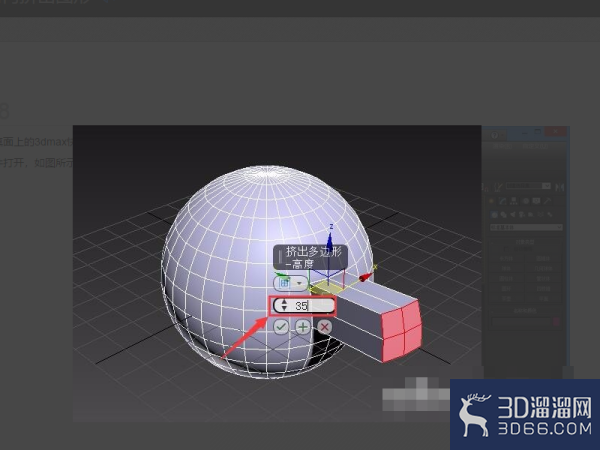The width and height of the screenshot is (600, 450).
Task: Open the named selection sets dropdown
Action: click(528, 186)
